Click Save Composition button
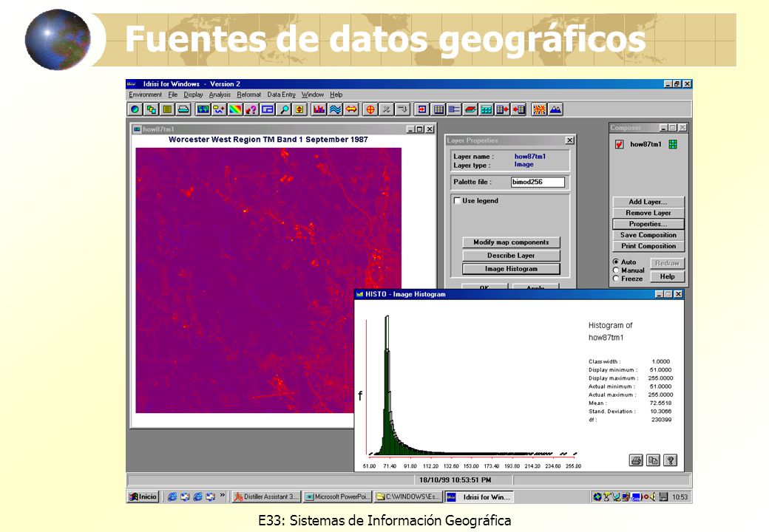This screenshot has width=769, height=532. (648, 235)
